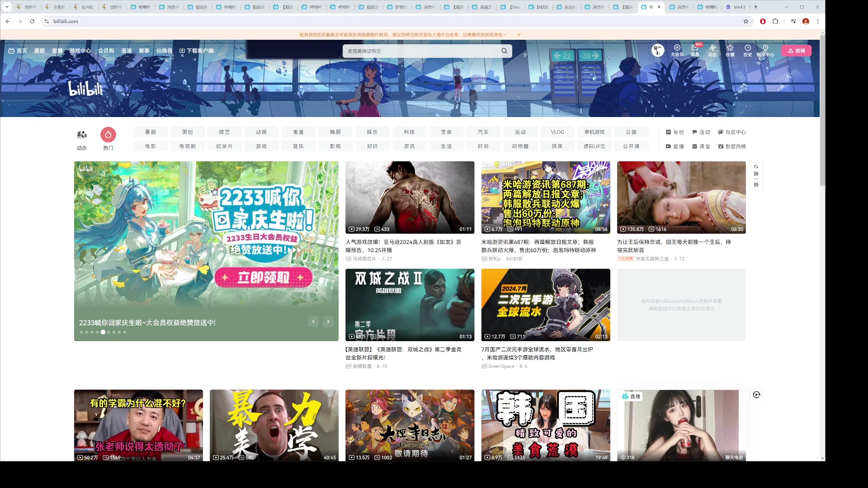Select the 单机游戏 category chip

pos(594,132)
